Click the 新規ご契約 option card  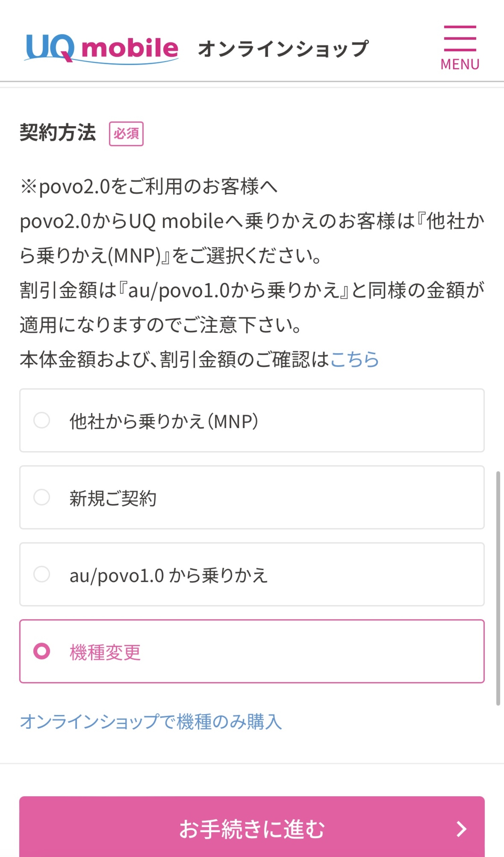pos(252,498)
